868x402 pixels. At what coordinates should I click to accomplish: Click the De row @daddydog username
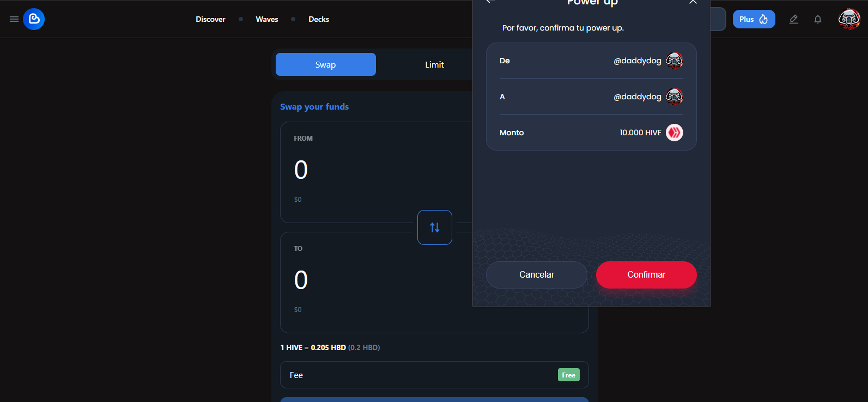638,61
